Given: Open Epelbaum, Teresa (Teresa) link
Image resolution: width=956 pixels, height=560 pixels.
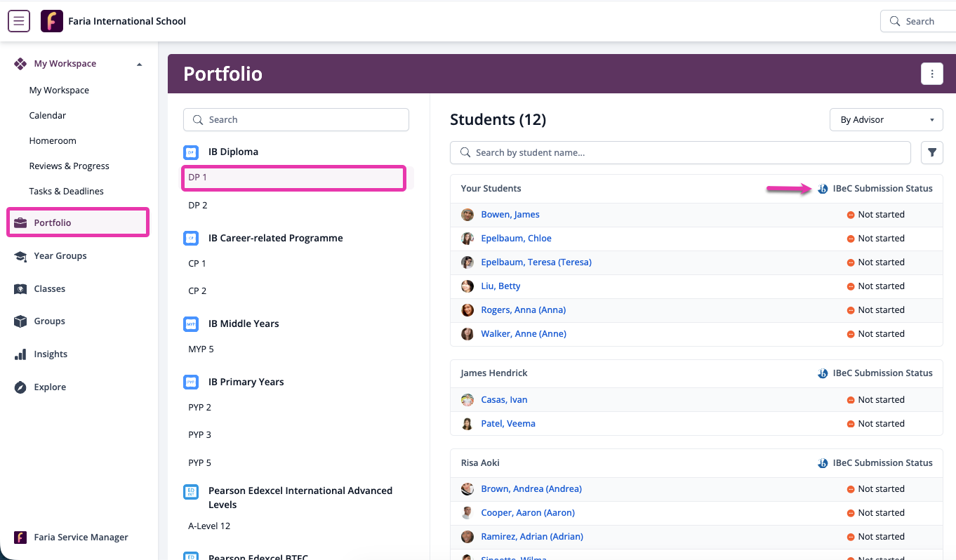Looking at the screenshot, I should pyautogui.click(x=536, y=262).
